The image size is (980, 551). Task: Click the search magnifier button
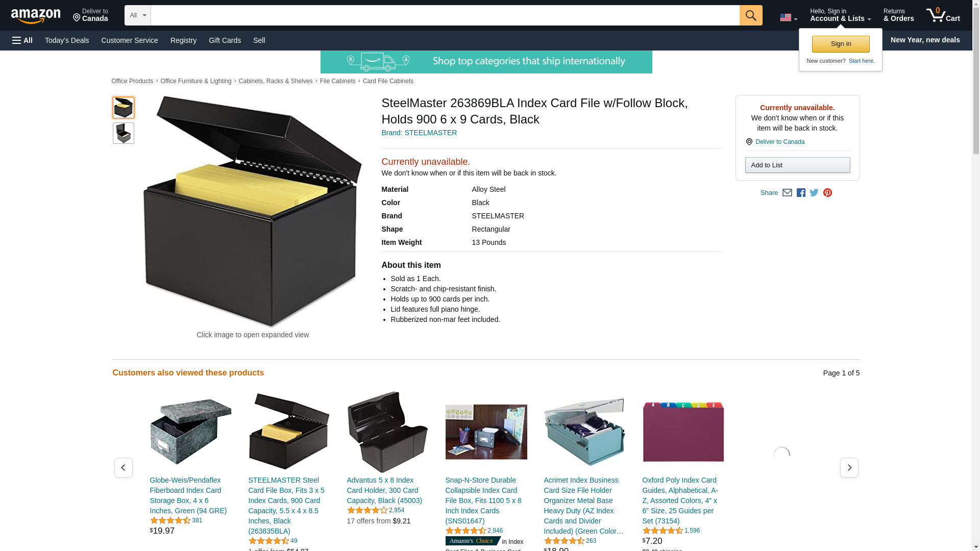click(750, 15)
